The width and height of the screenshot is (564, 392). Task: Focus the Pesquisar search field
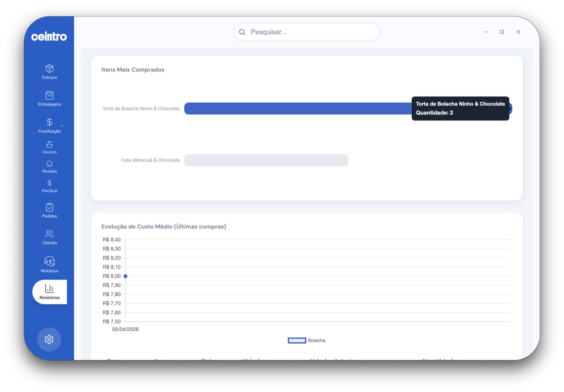pos(307,32)
